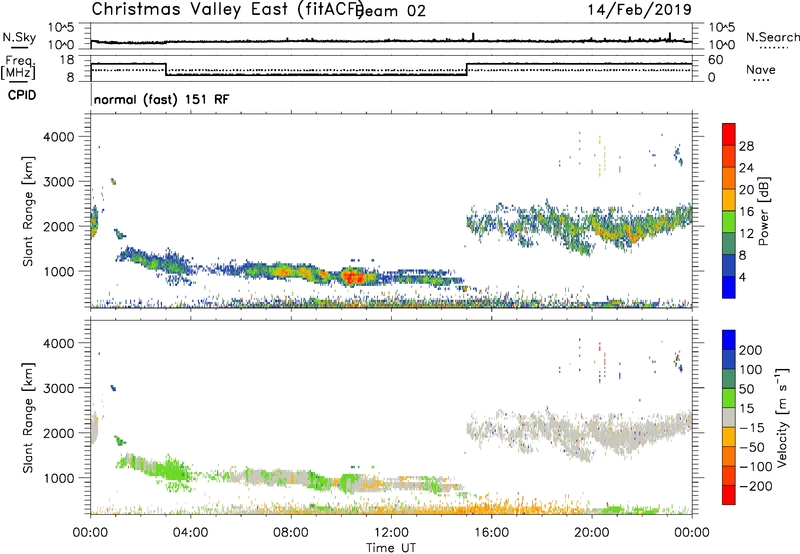Click the '-200' value on Velocity colorbar

(755, 486)
